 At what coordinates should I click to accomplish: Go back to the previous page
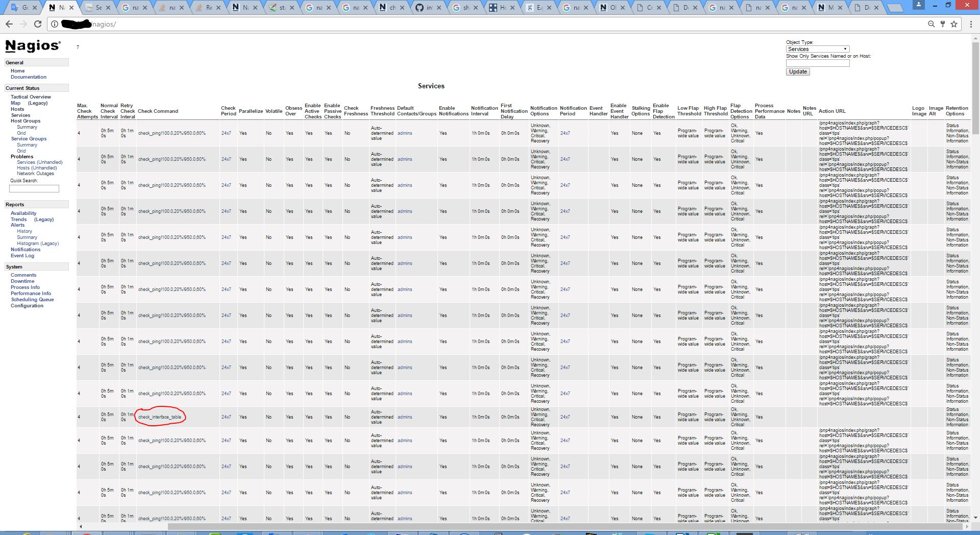9,24
